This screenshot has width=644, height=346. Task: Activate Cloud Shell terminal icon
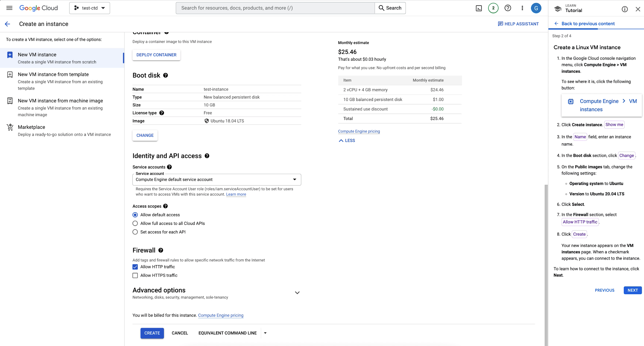(x=479, y=8)
